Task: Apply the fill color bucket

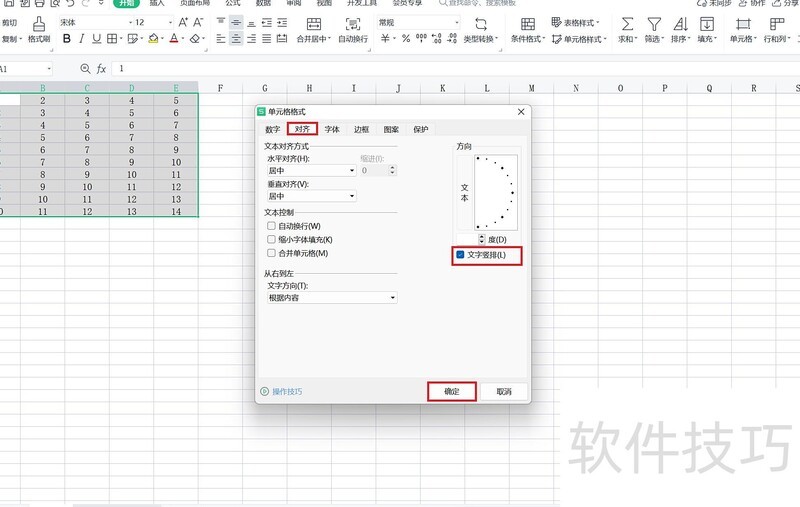Action: [153, 38]
